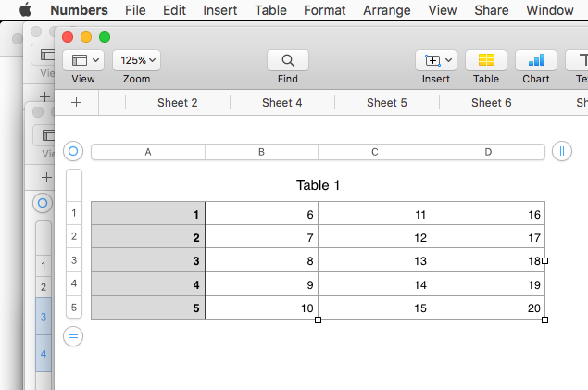The image size is (588, 390).
Task: Click the Table toolbar icon
Action: (x=486, y=60)
